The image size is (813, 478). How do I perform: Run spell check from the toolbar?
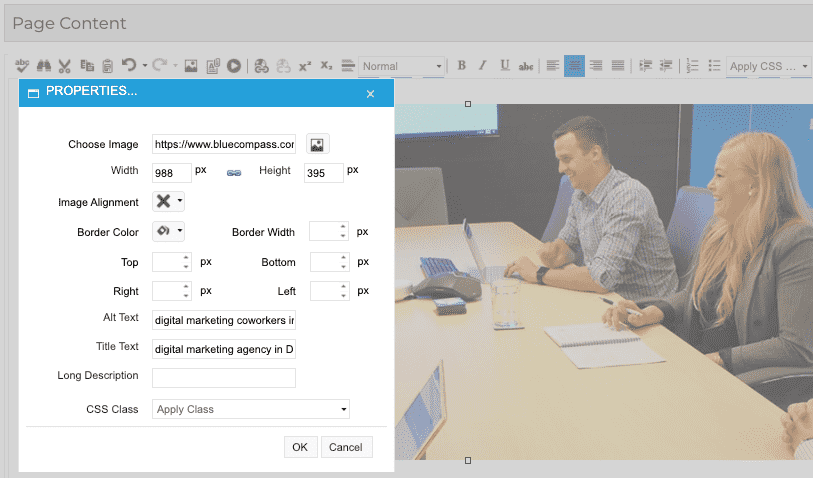22,66
